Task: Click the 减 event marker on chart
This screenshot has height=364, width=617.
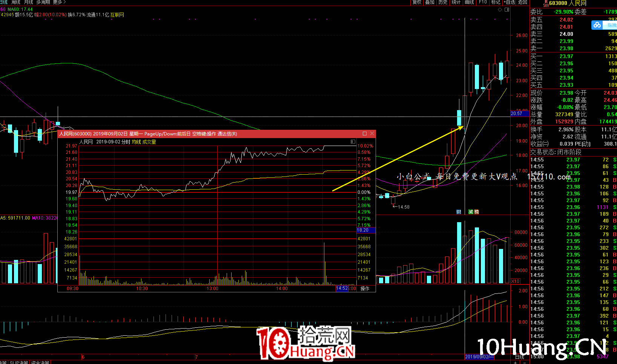Action: (x=471, y=212)
